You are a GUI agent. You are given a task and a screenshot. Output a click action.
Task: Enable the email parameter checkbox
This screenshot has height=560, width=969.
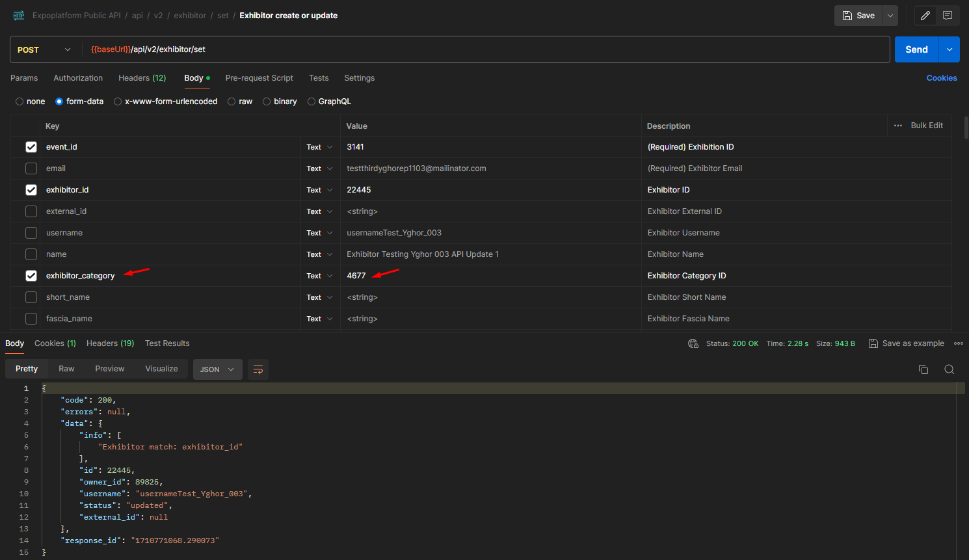pyautogui.click(x=31, y=168)
